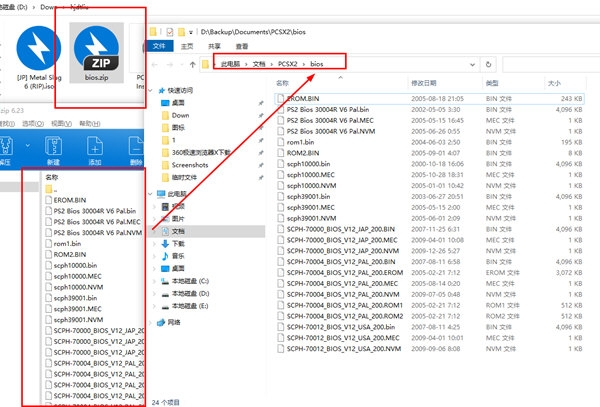
Task: Open the quick access toolbar customize dropdown
Action: point(191,32)
